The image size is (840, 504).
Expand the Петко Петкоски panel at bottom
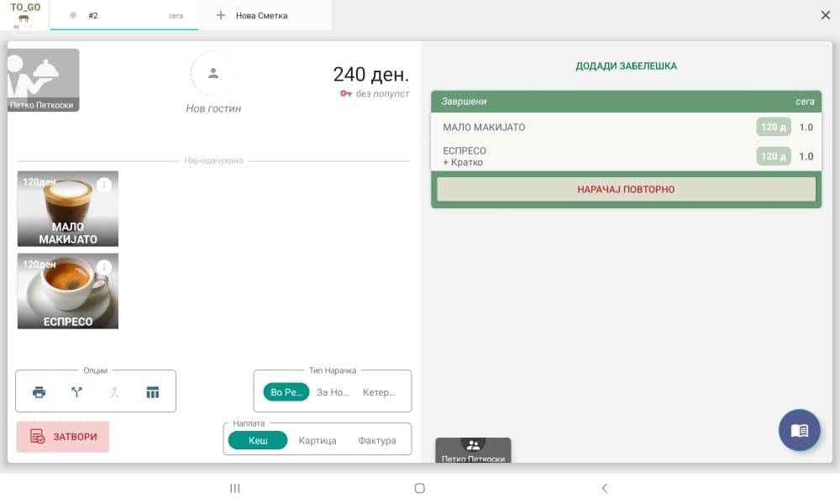click(x=473, y=450)
